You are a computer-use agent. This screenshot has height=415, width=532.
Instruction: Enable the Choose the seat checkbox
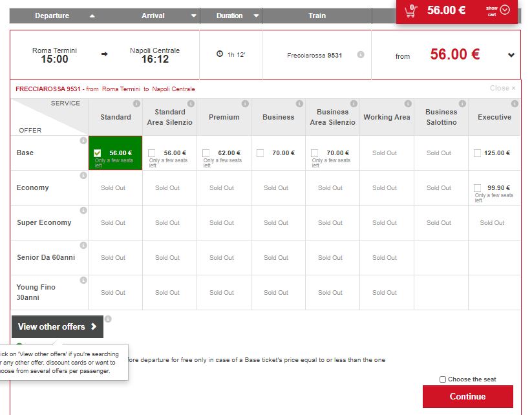coord(443,379)
